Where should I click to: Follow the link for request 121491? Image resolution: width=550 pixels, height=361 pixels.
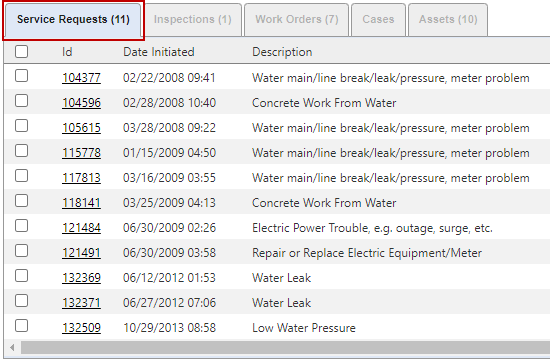tap(81, 253)
